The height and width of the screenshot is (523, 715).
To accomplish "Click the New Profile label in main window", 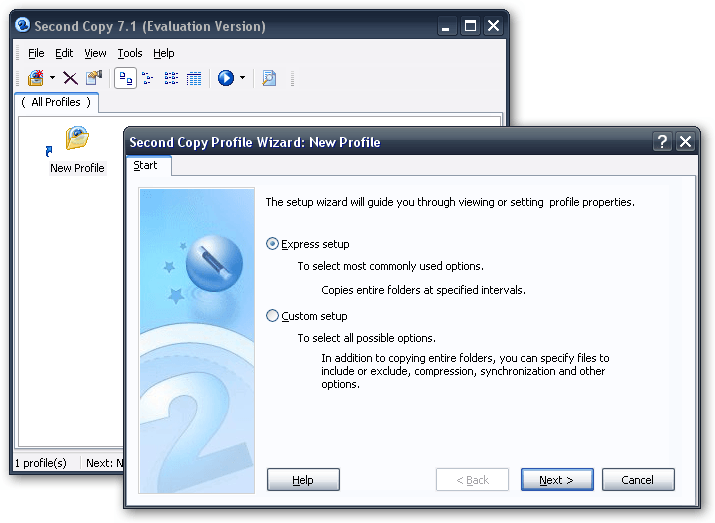I will point(77,168).
